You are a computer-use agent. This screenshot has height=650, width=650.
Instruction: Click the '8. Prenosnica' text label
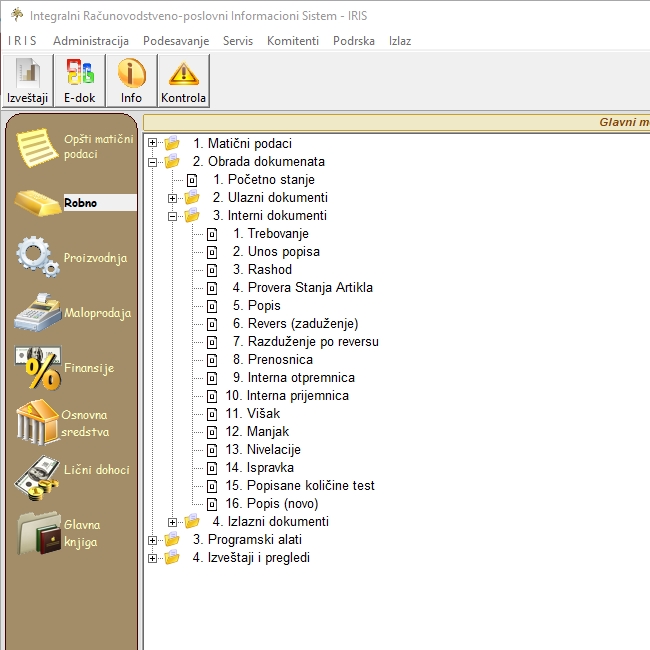pos(273,359)
